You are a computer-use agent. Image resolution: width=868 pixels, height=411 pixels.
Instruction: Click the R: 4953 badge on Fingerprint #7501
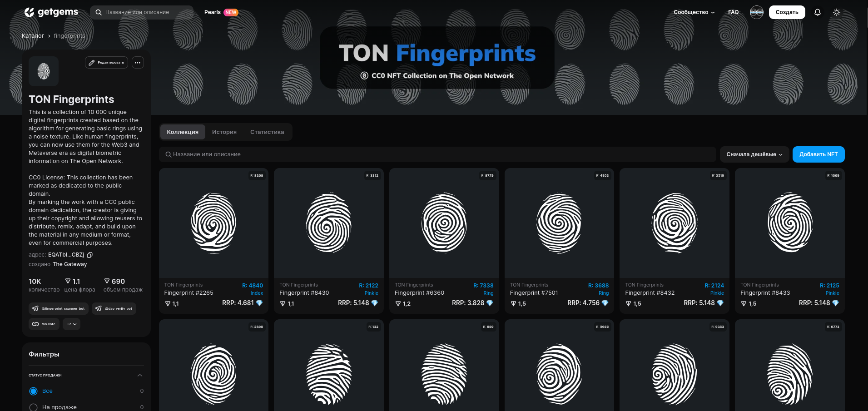[603, 175]
